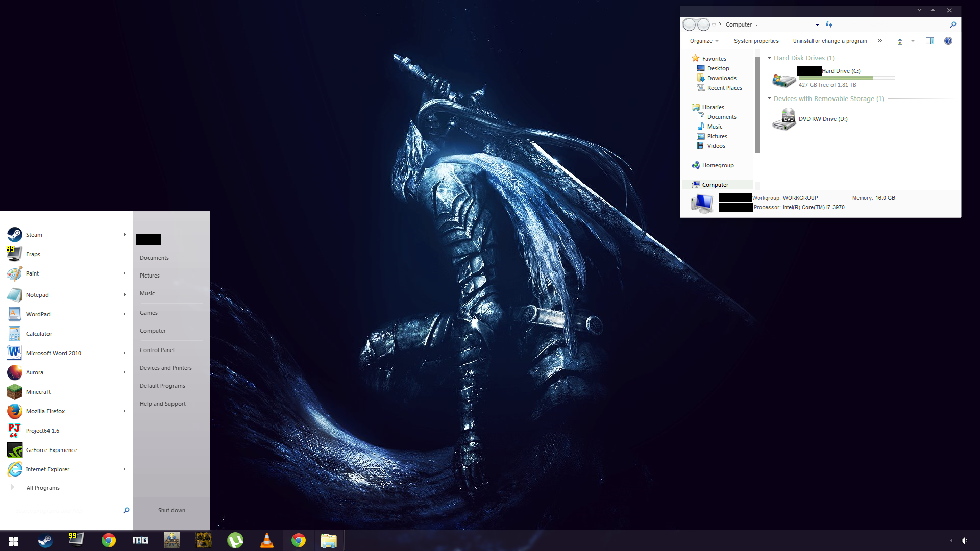
Task: Open Pictures from the Start menu right pane
Action: coord(150,275)
